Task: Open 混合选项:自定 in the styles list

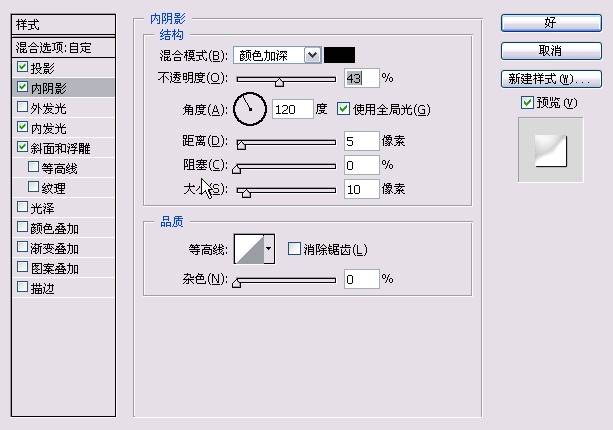Action: (x=63, y=48)
